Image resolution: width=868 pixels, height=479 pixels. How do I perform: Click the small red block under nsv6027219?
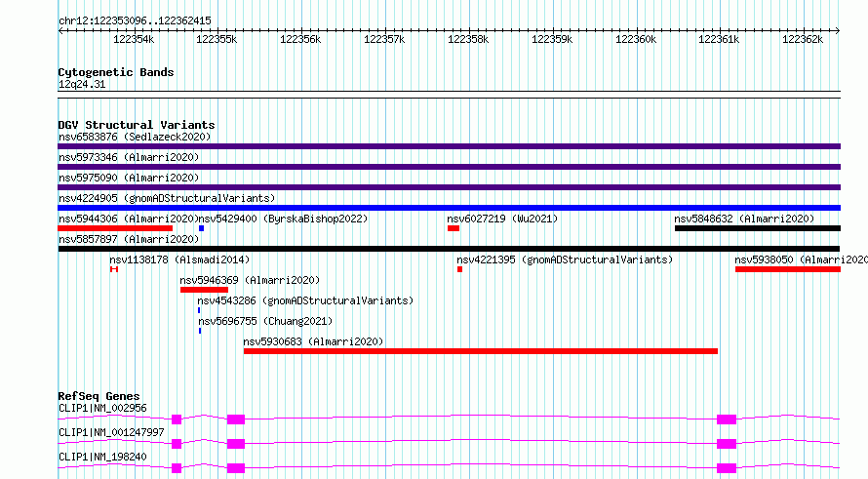tap(454, 228)
